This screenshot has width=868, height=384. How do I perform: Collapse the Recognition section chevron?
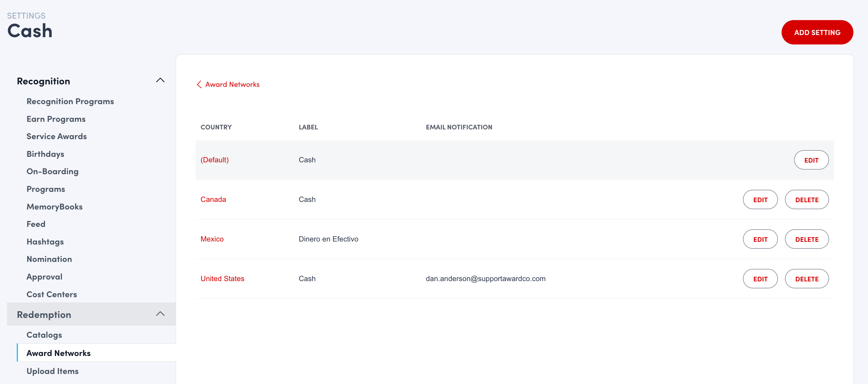[x=160, y=81]
